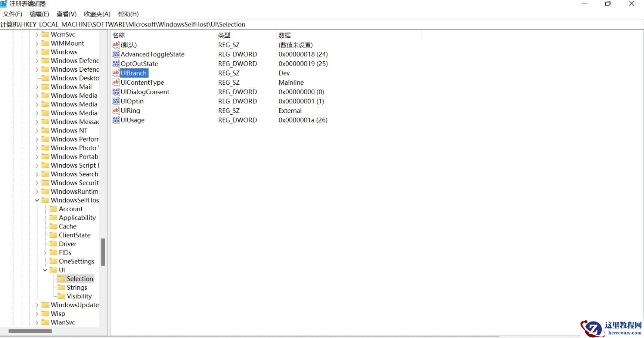Click the ab icon next to (默认)
The height and width of the screenshot is (338, 644).
[x=116, y=45]
